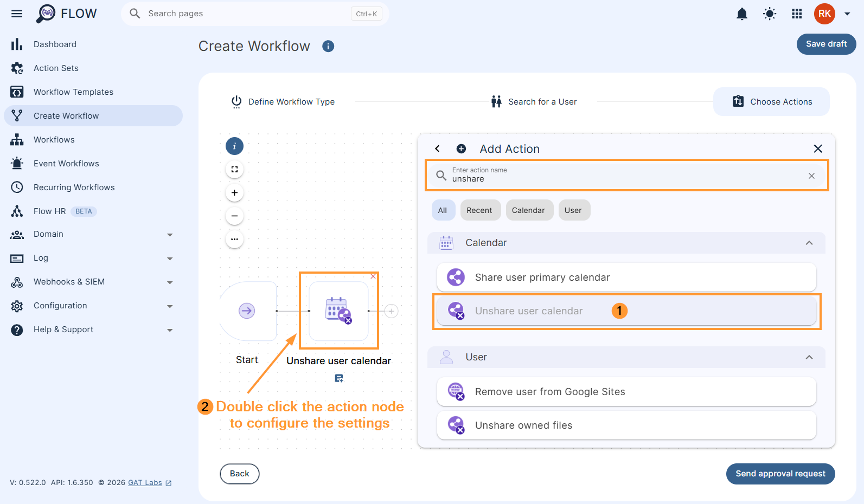Choose Remove user from Google Sites action

(x=626, y=392)
